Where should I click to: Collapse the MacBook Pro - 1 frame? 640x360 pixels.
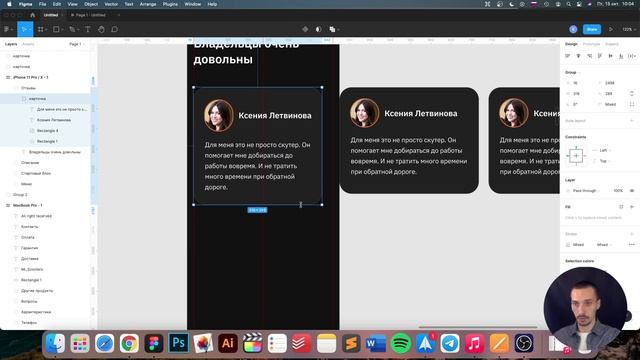click(x=8, y=205)
